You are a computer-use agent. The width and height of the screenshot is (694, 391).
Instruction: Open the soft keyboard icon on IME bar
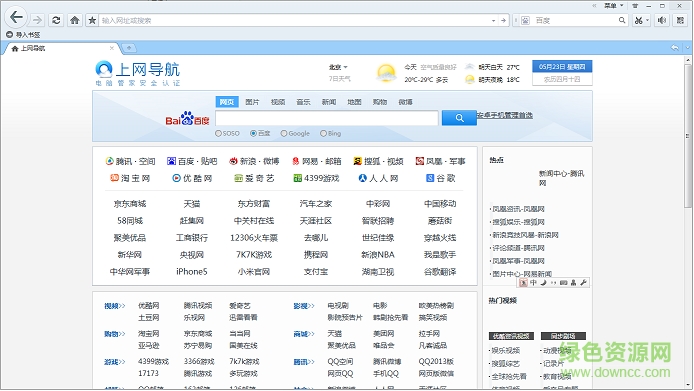563,283
